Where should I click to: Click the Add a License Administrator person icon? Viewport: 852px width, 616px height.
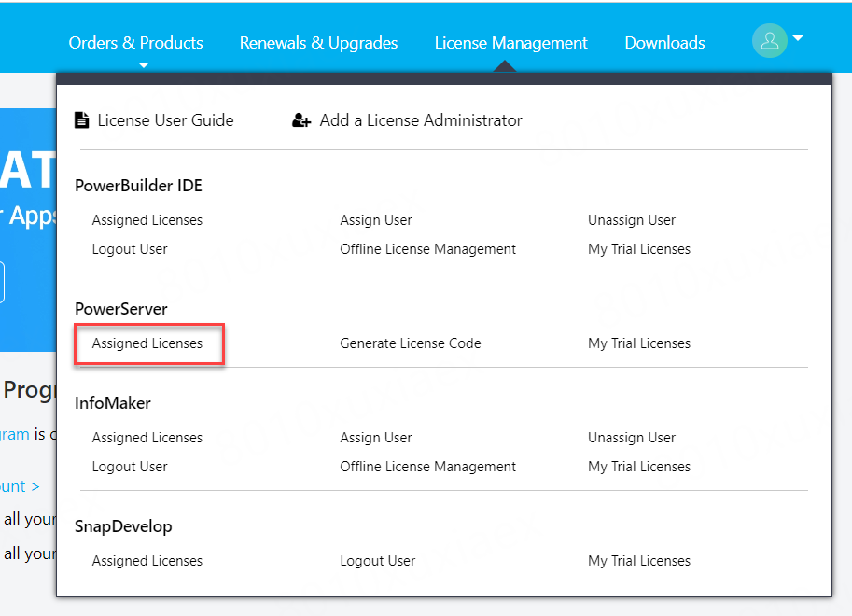click(301, 120)
